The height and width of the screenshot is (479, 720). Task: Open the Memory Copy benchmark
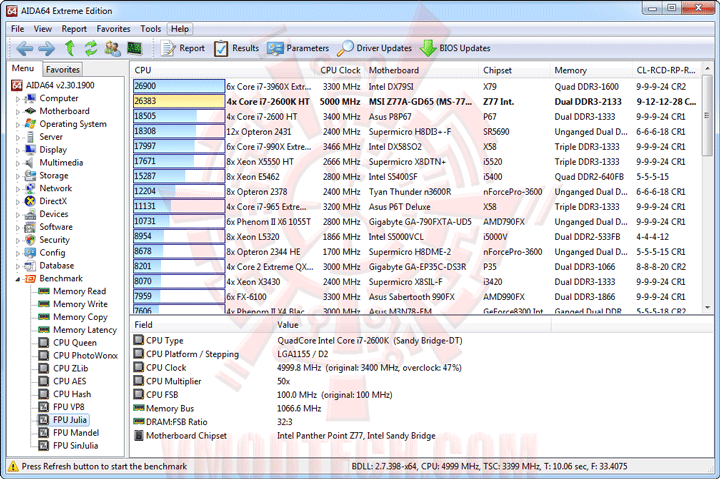tap(73, 316)
